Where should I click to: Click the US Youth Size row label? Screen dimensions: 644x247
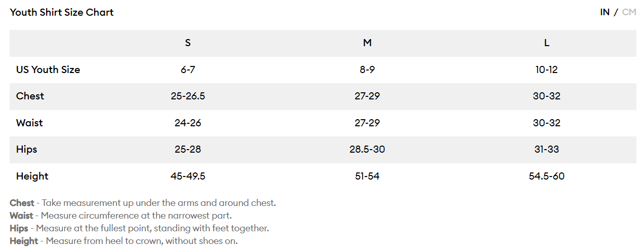[x=48, y=70]
